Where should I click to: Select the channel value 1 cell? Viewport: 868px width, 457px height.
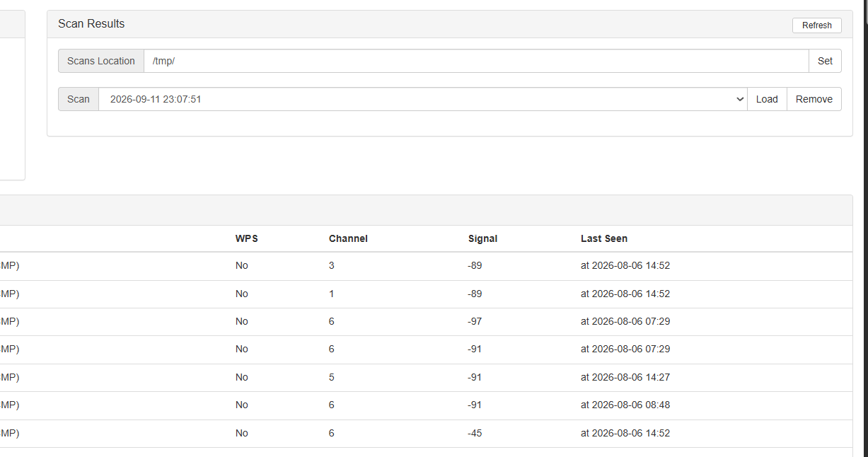click(332, 294)
